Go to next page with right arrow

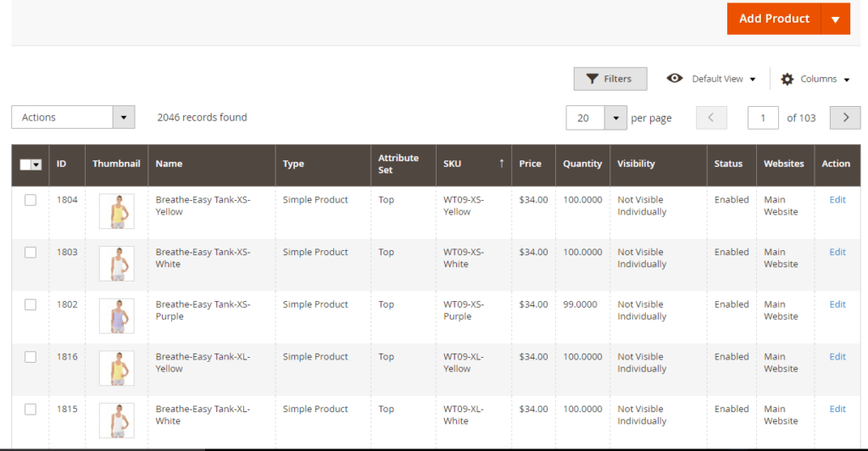[x=845, y=118]
